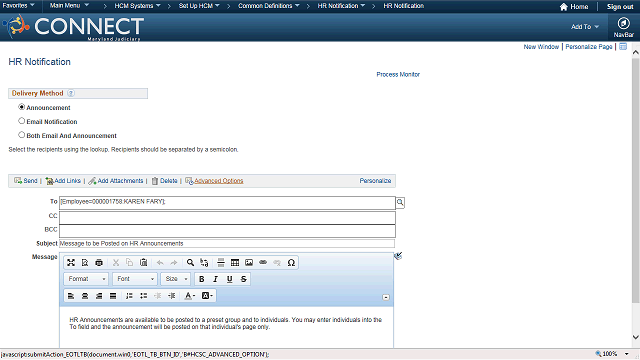Center align the text
Screen dimensions: 640x360
click(x=85, y=296)
